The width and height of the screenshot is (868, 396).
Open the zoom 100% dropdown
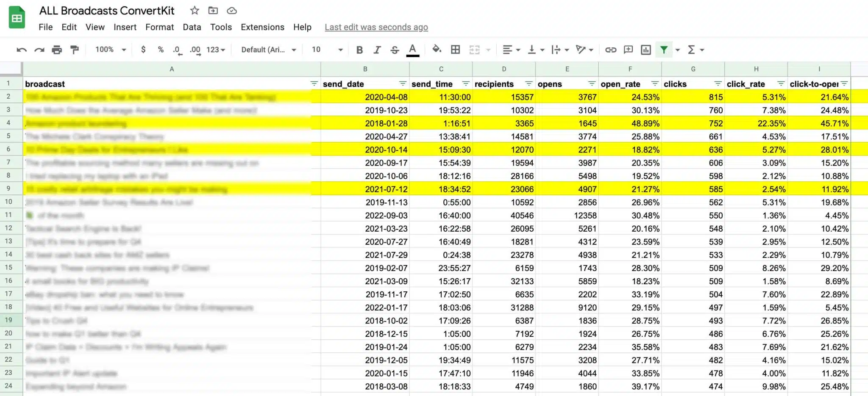(111, 50)
